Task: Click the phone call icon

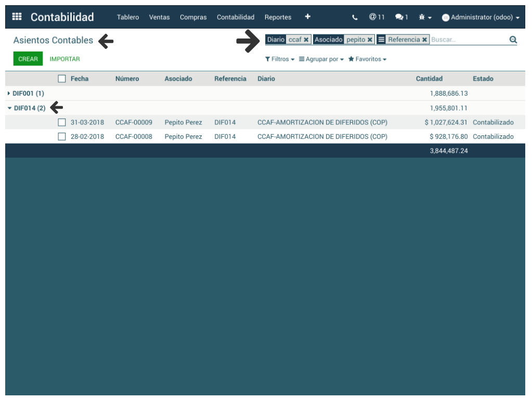Action: click(355, 17)
